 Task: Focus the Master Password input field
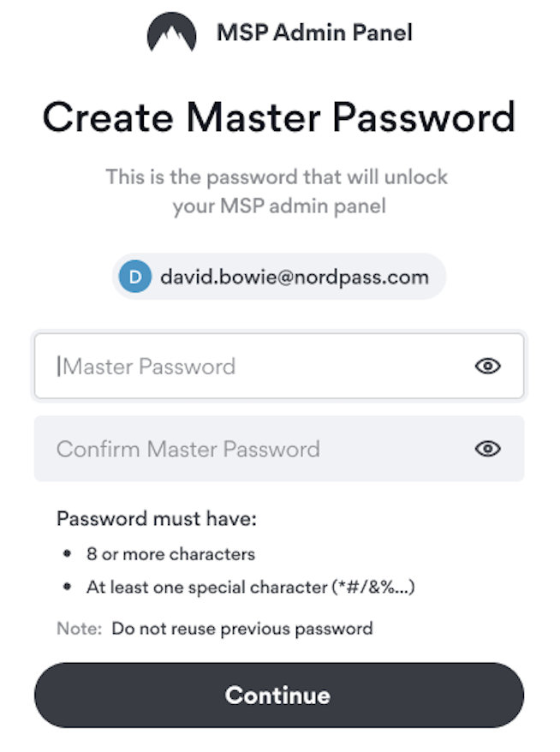click(x=279, y=366)
